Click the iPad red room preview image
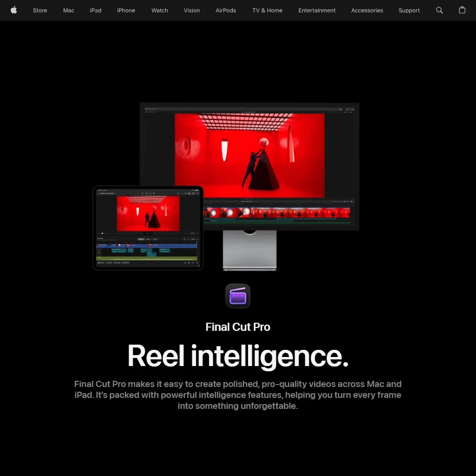476x476 pixels. click(148, 213)
